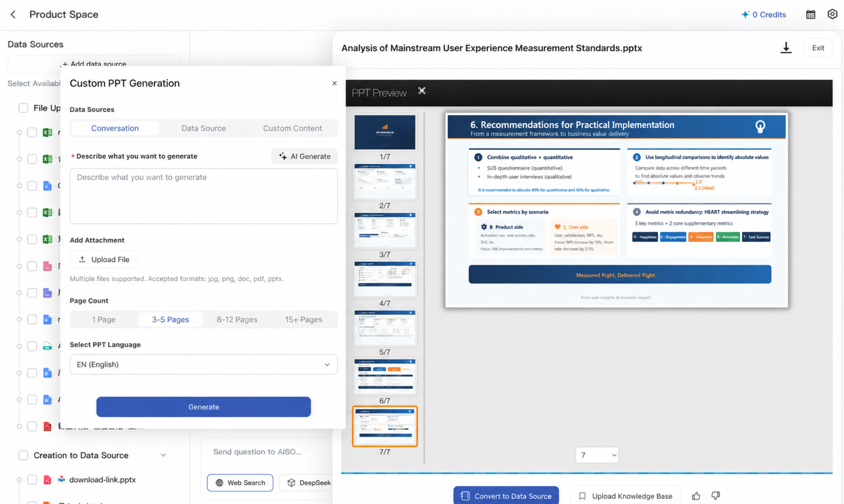Click Convert to Data Source

(506, 496)
